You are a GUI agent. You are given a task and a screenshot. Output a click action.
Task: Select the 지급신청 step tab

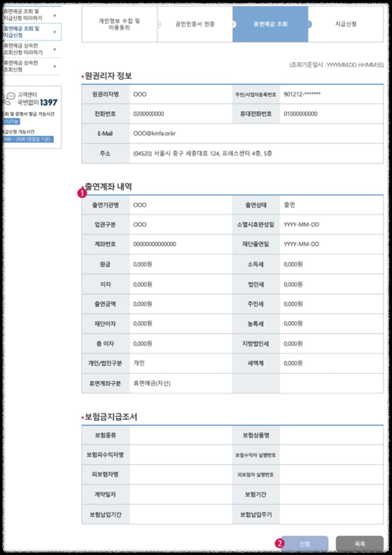click(346, 25)
